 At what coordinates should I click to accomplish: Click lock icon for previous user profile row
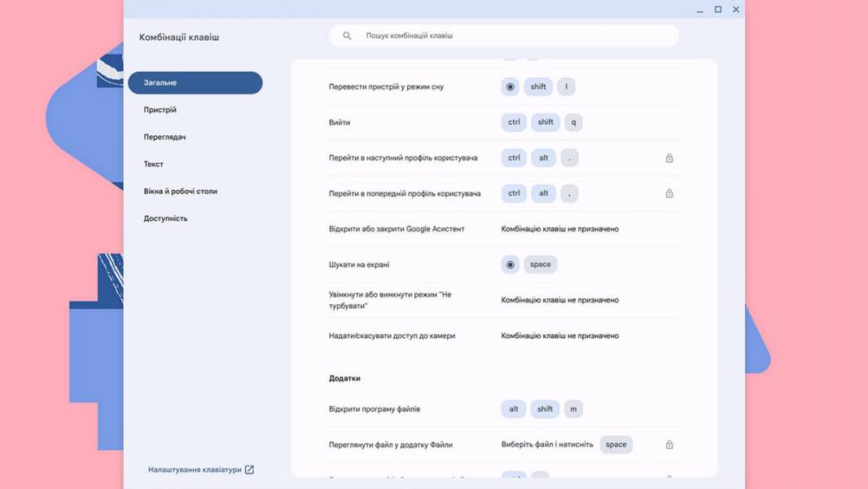pyautogui.click(x=669, y=193)
